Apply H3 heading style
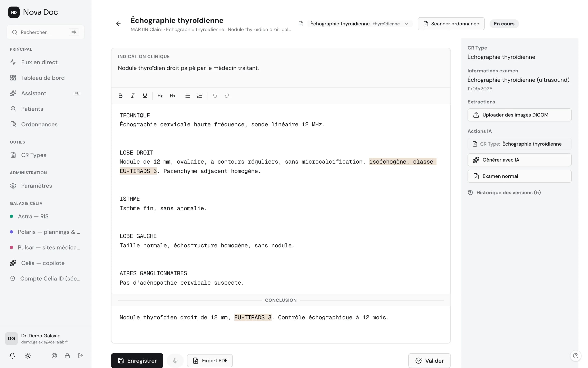The image size is (588, 368). 172,96
